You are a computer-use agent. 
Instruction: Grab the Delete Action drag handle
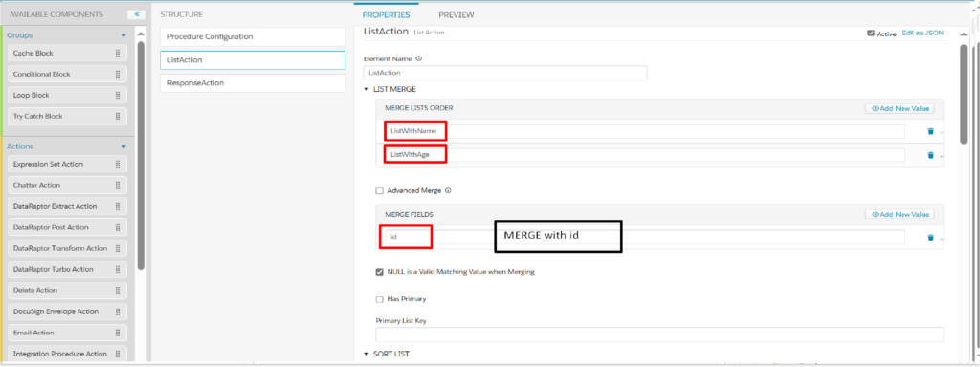118,290
